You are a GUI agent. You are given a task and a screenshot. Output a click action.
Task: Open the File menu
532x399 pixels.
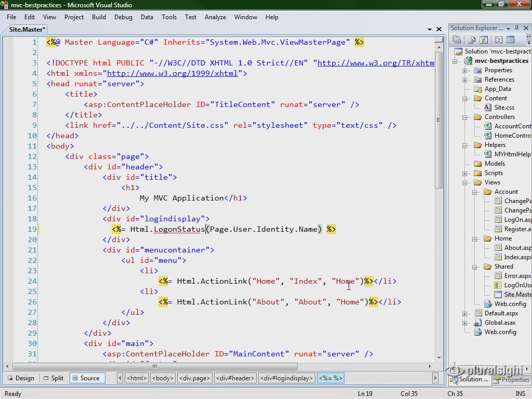tap(11, 17)
